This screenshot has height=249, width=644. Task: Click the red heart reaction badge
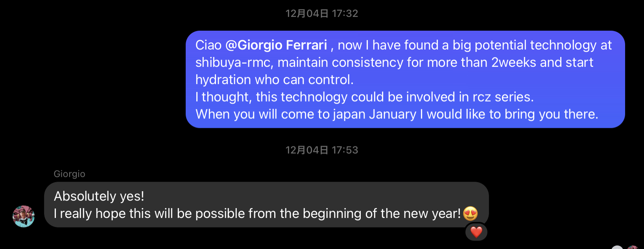(476, 232)
